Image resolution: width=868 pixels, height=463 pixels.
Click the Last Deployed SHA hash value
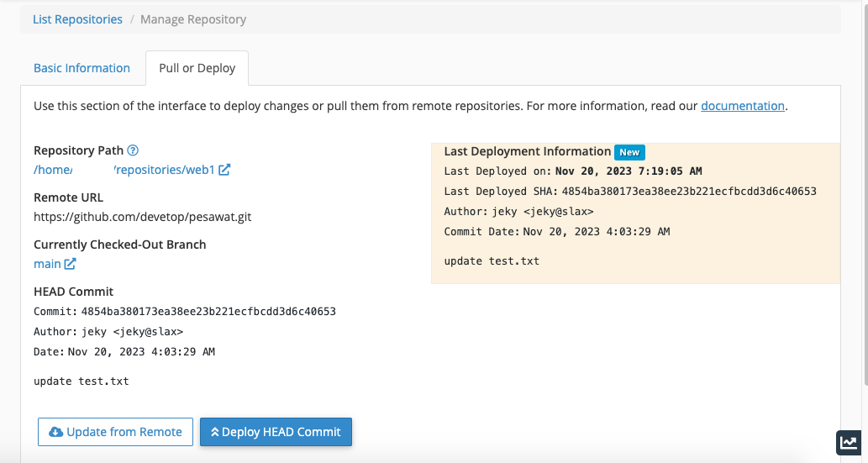(689, 191)
